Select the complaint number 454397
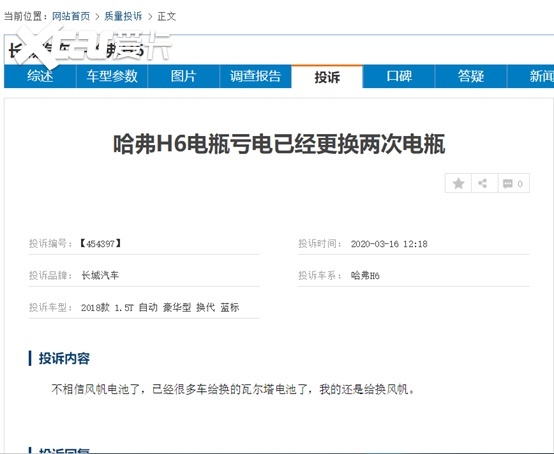The height and width of the screenshot is (454, 554). (x=100, y=243)
